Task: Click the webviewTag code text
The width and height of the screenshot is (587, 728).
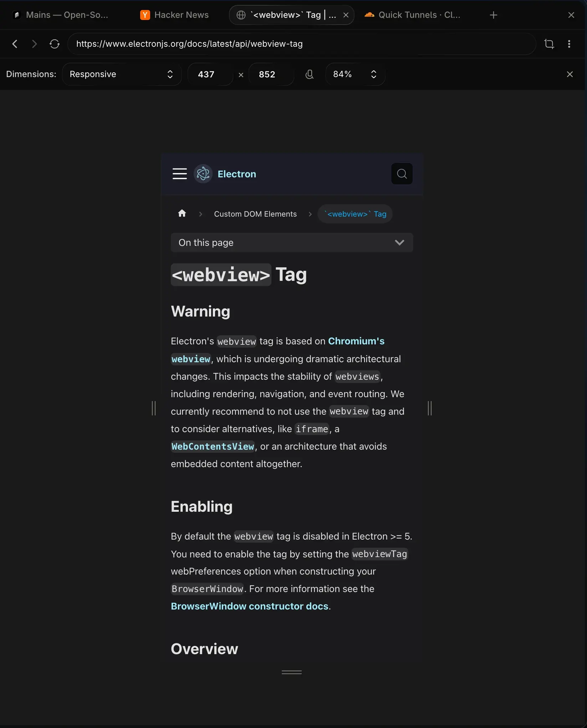Action: tap(379, 554)
